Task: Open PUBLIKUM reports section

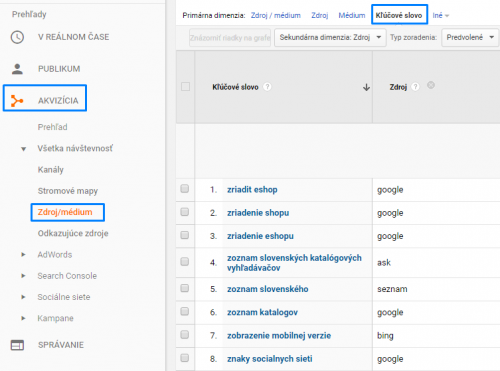Action: 59,69
